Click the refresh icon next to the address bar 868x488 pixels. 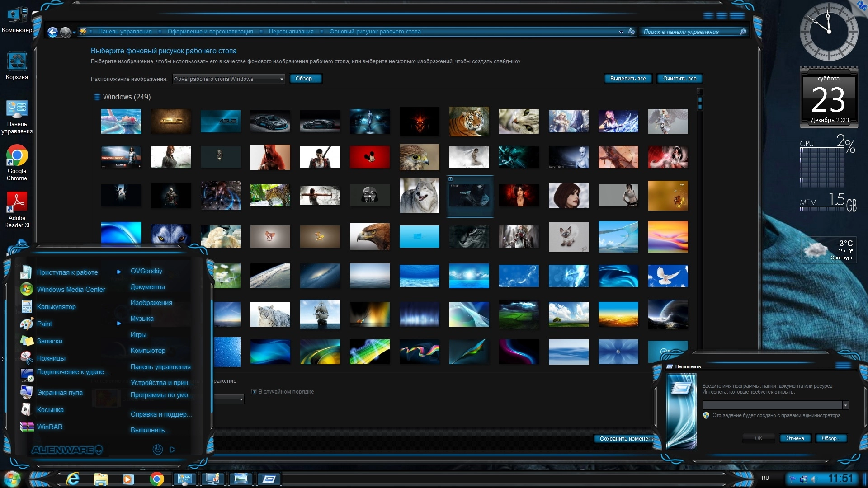pyautogui.click(x=632, y=32)
